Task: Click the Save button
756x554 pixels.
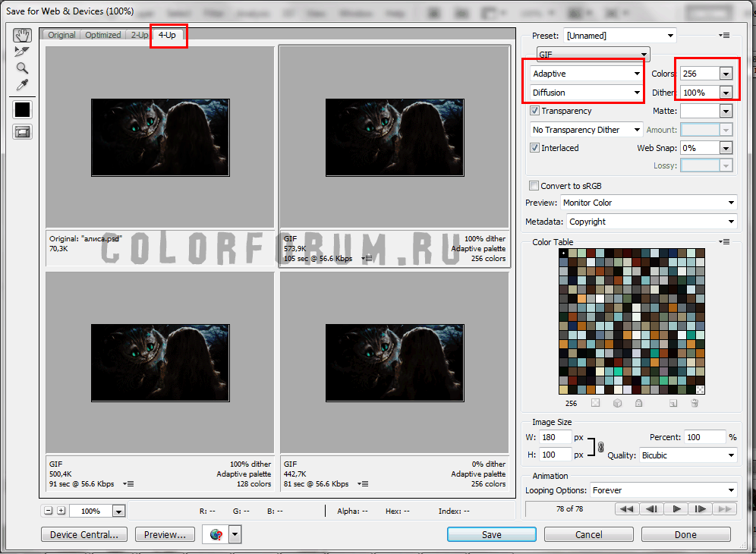Action: pos(491,534)
